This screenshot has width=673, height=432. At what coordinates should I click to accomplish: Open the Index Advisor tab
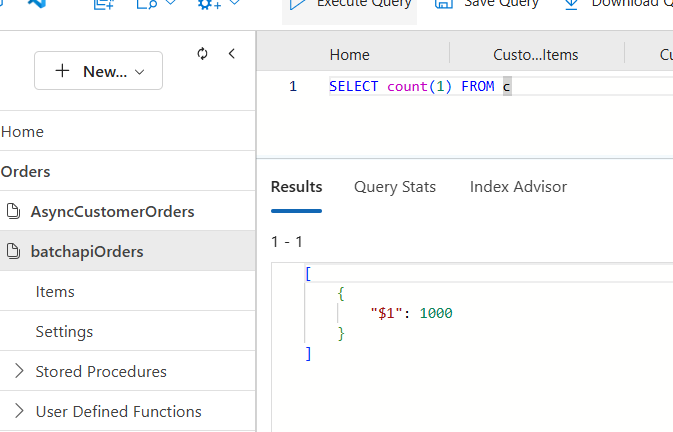pyautogui.click(x=518, y=187)
